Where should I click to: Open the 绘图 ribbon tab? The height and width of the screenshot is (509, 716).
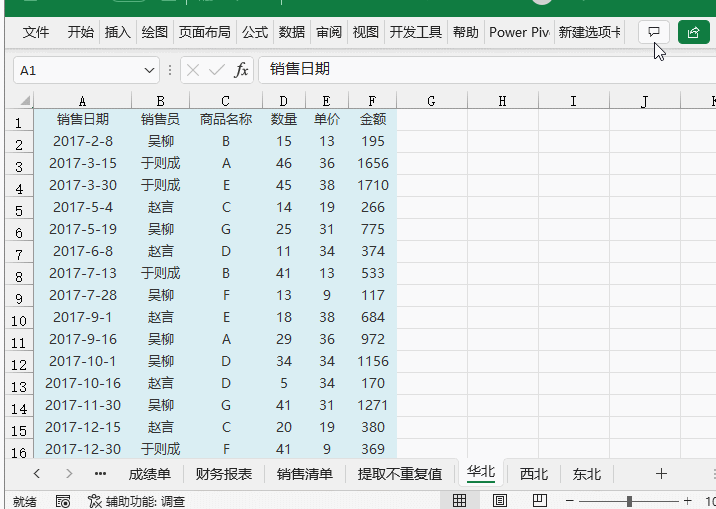pos(154,32)
